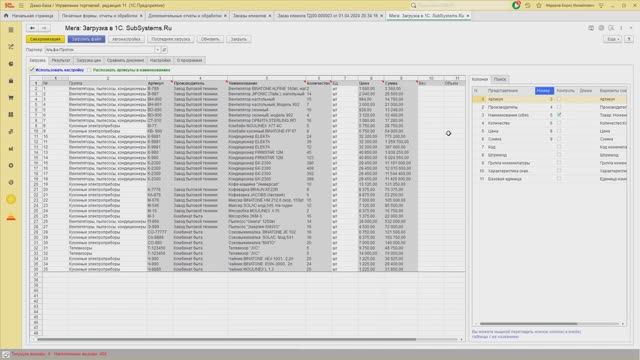640x360 pixels.
Task: Open the sections menu icon in the left sidebar
Action: pos(11,30)
